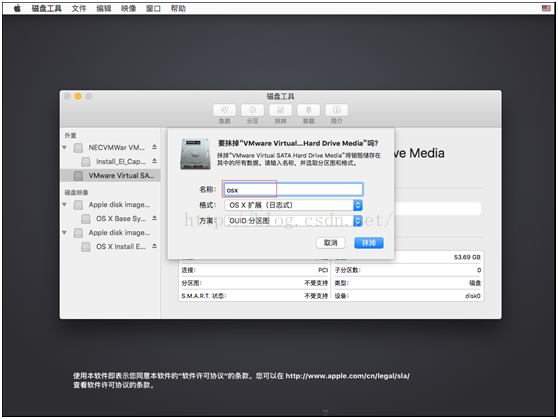The height and width of the screenshot is (419, 558).
Task: Click the disk icon beside Install_El_Cap...
Action: (86, 162)
